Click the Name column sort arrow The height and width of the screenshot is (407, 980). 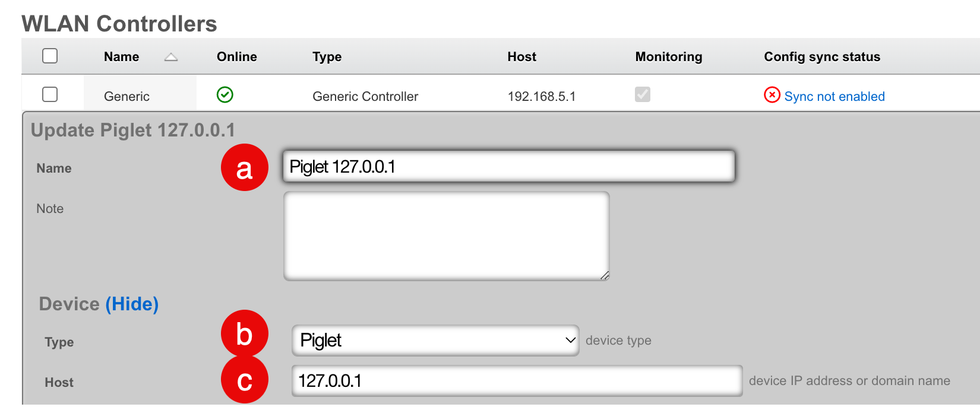[x=171, y=57]
